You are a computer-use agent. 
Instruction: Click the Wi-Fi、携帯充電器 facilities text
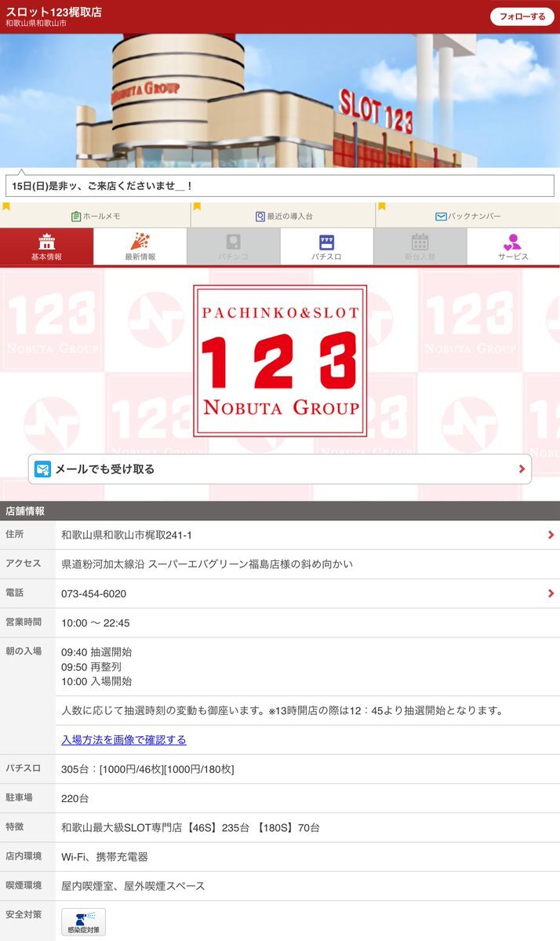[x=104, y=857]
